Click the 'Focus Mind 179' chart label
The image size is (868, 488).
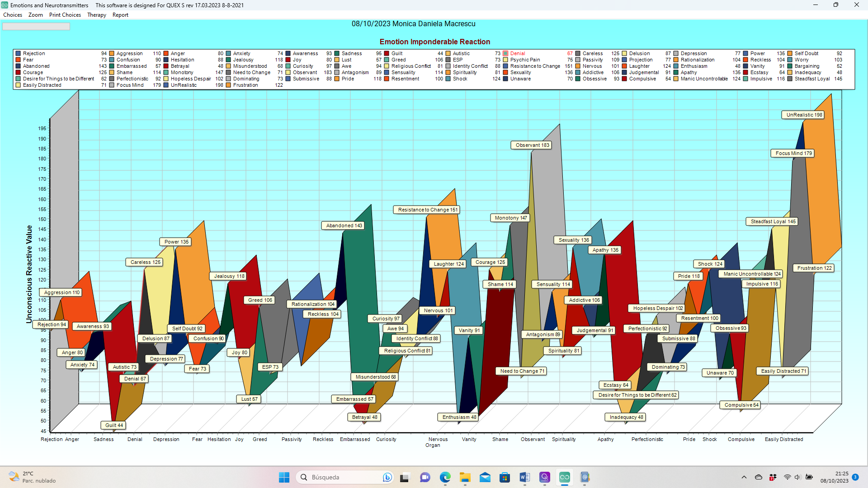coord(793,153)
